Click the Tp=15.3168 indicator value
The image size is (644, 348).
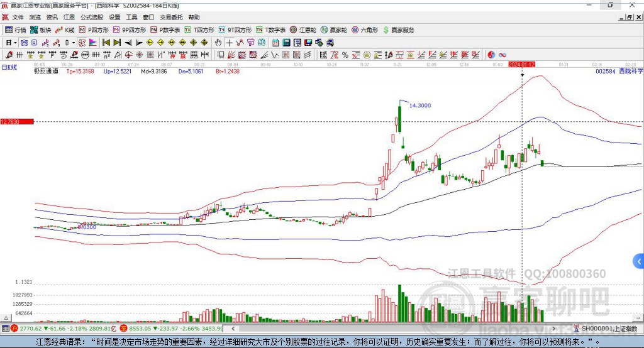[80, 71]
